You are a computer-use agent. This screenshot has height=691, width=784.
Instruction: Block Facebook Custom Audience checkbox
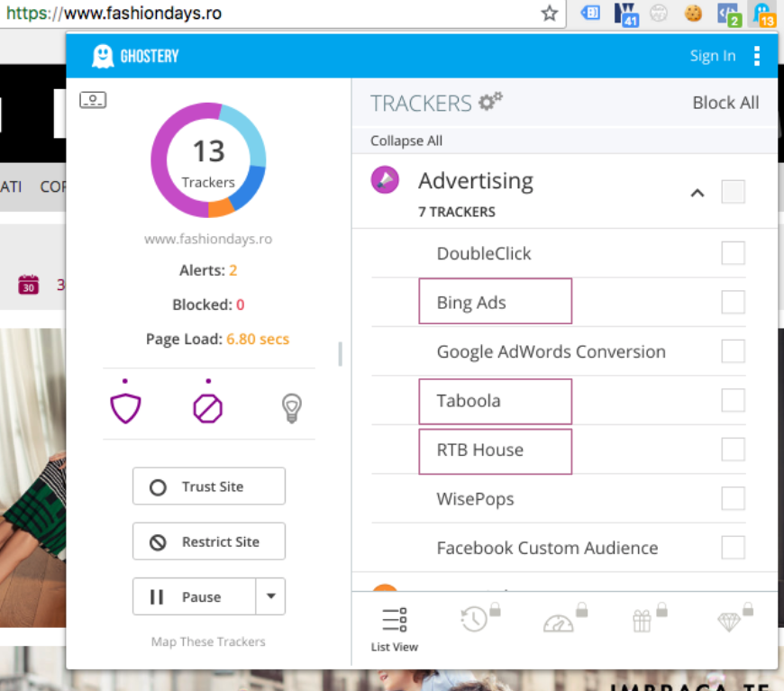(733, 548)
